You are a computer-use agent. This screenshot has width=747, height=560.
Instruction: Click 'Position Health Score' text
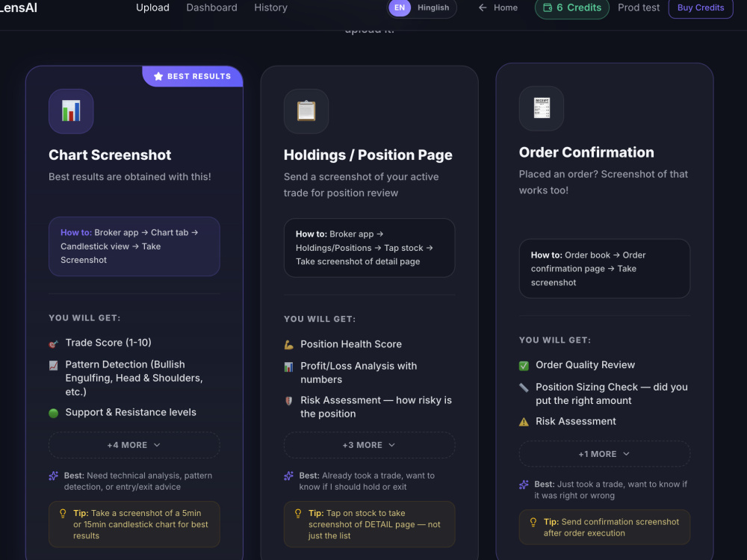350,344
